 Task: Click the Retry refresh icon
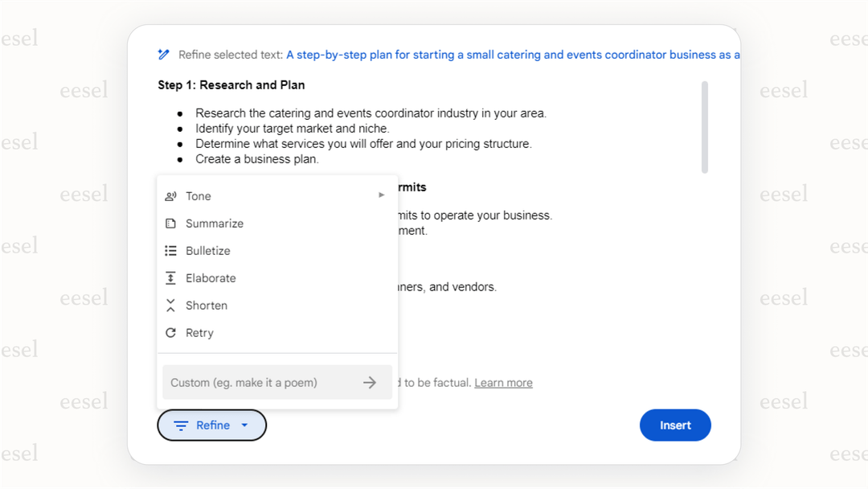170,332
